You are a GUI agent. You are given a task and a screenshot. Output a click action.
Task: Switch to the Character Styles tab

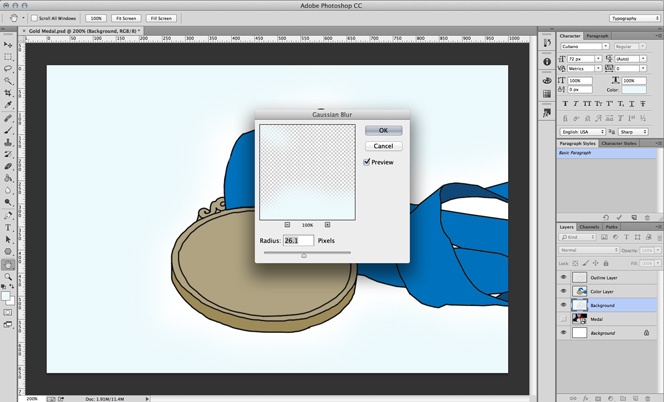click(x=619, y=144)
